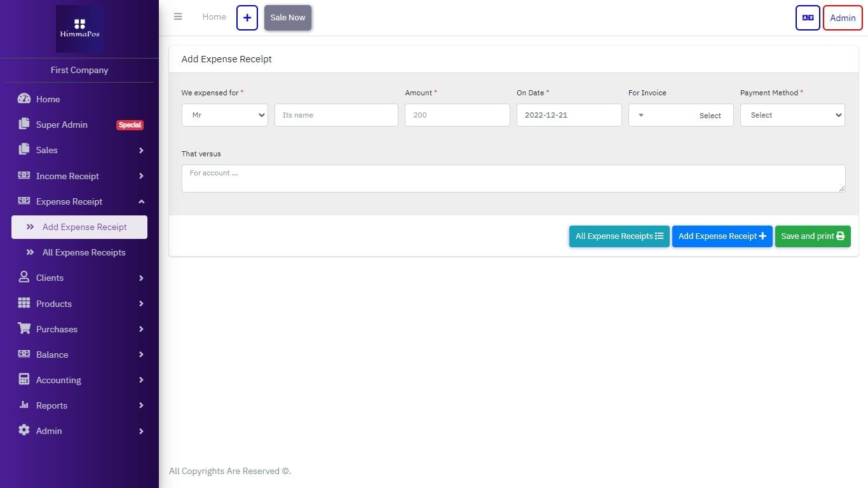
Task: Click the Save and print button
Action: [813, 236]
